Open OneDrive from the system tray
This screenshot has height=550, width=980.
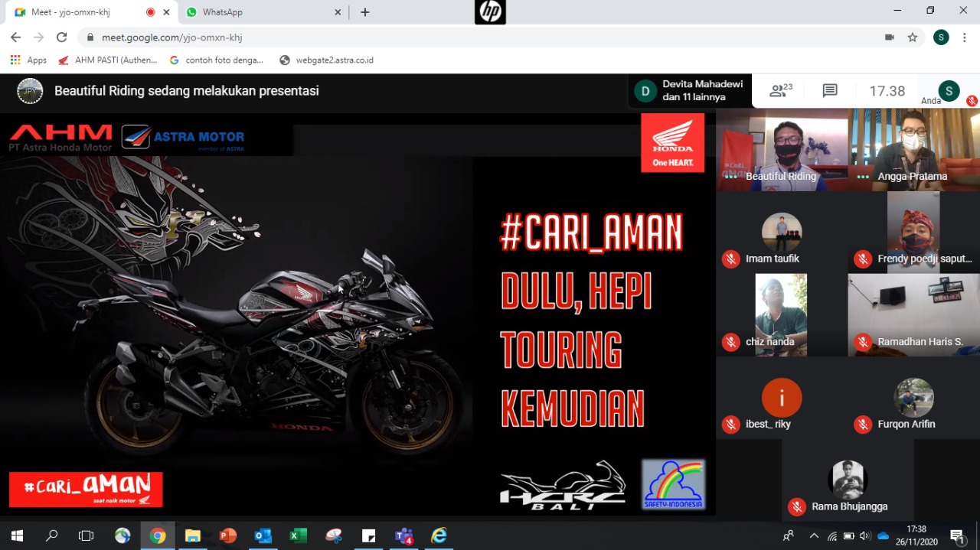[x=884, y=535]
